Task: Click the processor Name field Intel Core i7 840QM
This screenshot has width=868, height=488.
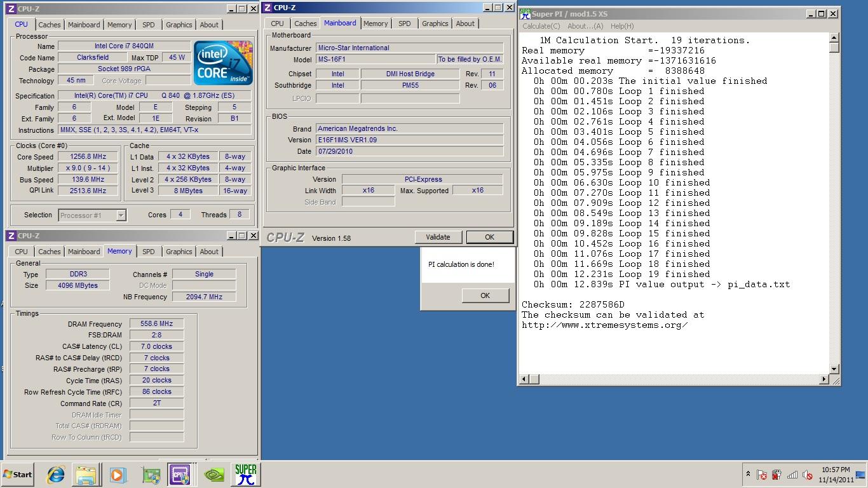Action: click(124, 46)
